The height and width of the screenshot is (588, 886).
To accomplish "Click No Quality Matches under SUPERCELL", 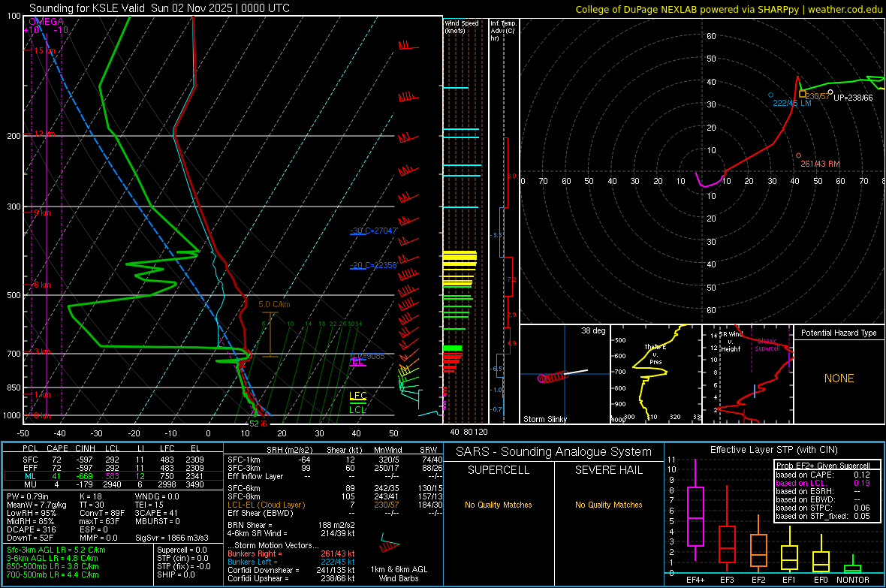I will (499, 505).
